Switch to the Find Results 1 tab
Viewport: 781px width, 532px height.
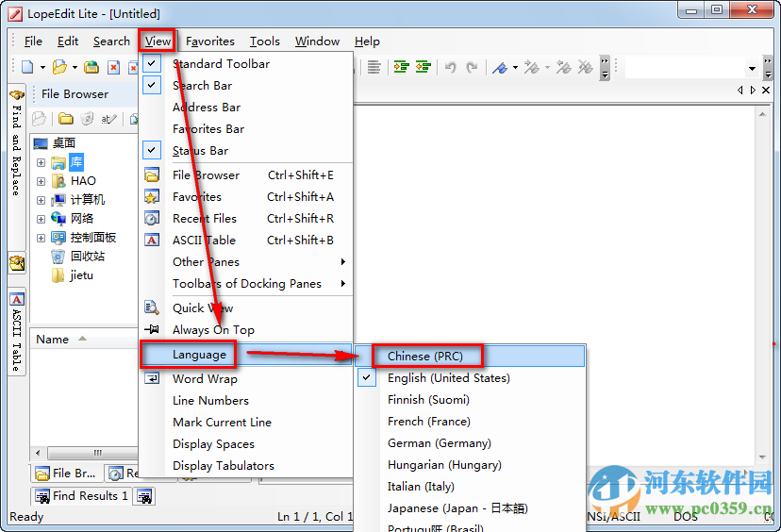coord(82,496)
